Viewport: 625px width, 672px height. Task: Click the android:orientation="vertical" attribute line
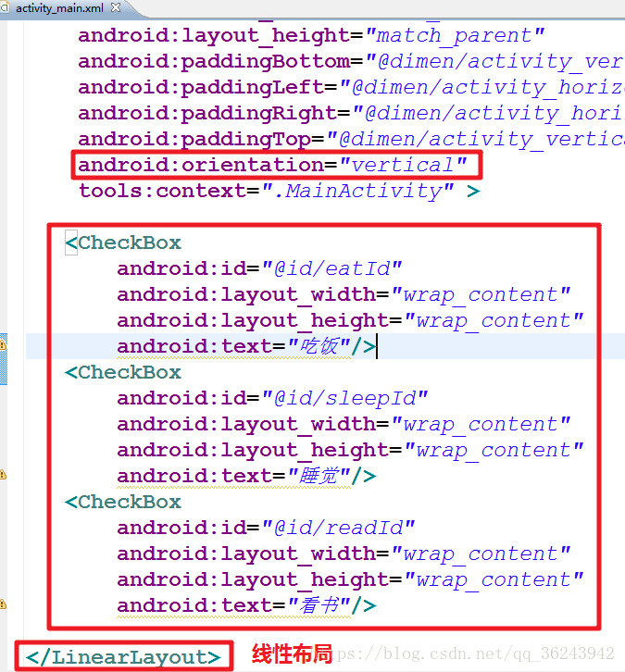(272, 165)
